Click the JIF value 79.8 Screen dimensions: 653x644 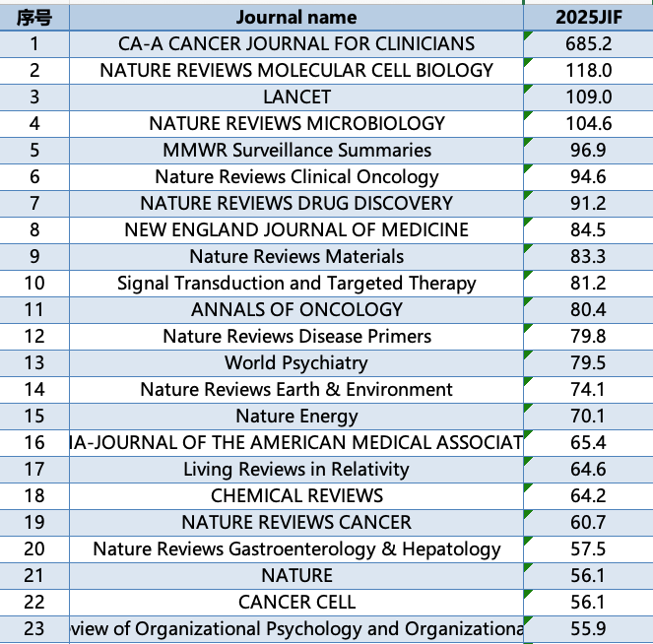click(x=588, y=337)
